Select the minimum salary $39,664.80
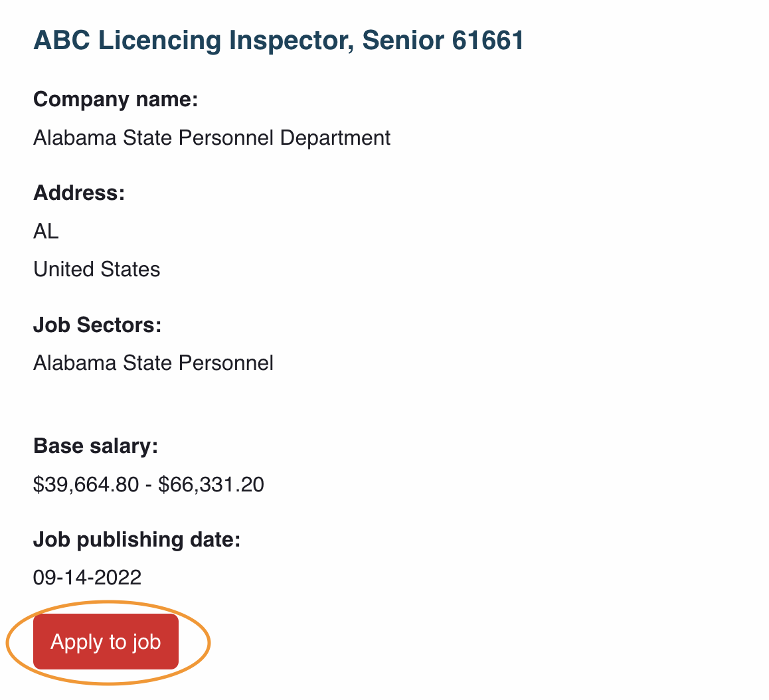The height and width of the screenshot is (700, 769). (x=86, y=485)
